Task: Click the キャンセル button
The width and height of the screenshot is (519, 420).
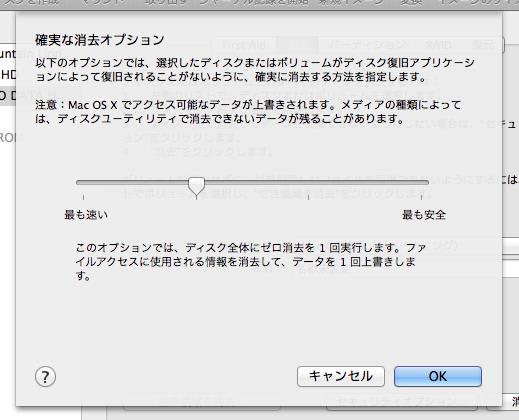Action: [x=341, y=376]
